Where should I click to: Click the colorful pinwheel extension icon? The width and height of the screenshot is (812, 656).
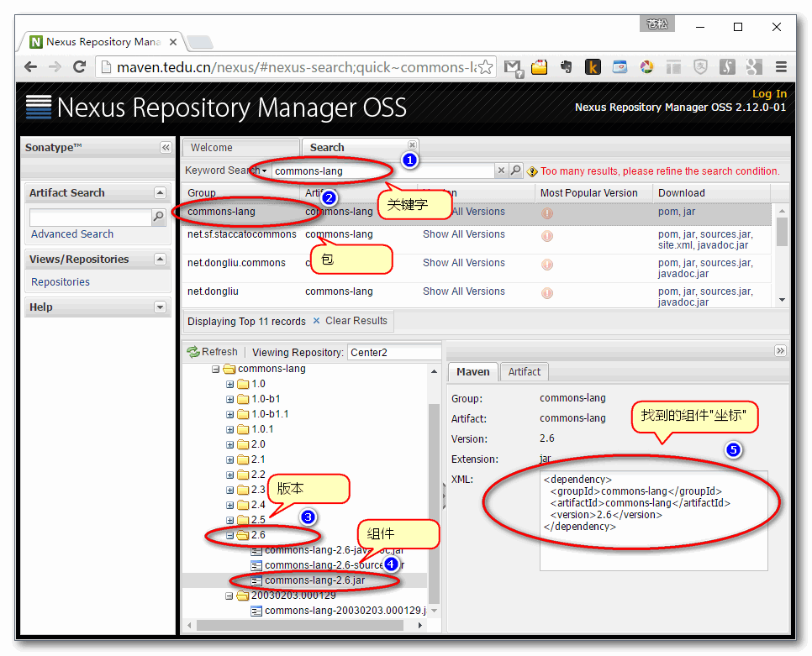(x=646, y=67)
